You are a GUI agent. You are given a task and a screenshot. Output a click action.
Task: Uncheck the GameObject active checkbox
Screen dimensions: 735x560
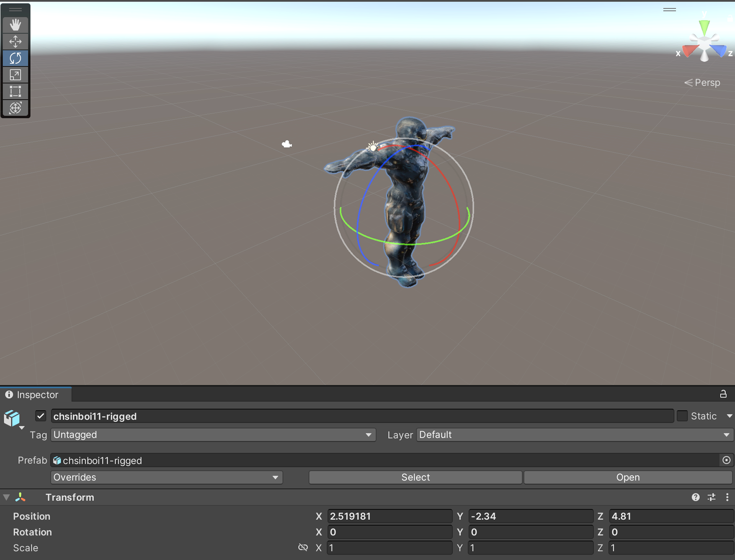click(41, 416)
